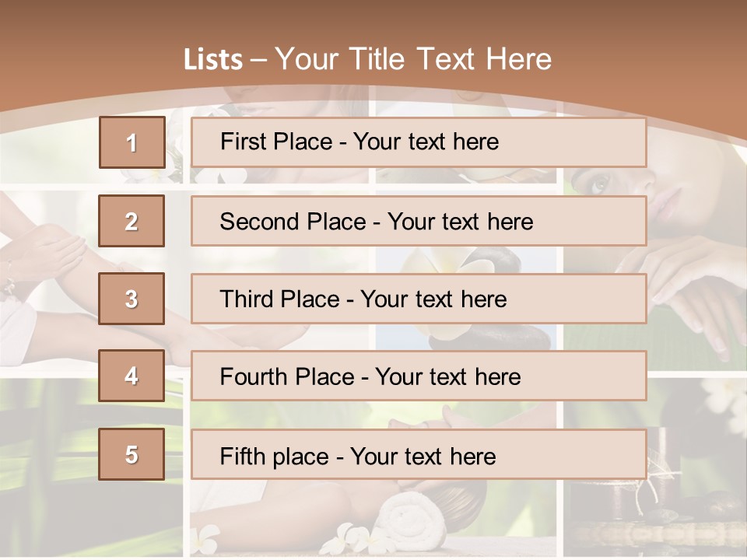Image resolution: width=747 pixels, height=560 pixels.
Task: Click the First Place text box
Action: point(419,142)
